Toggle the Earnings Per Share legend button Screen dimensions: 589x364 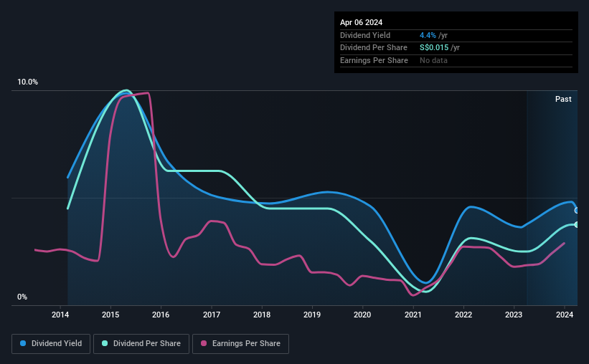240,344
